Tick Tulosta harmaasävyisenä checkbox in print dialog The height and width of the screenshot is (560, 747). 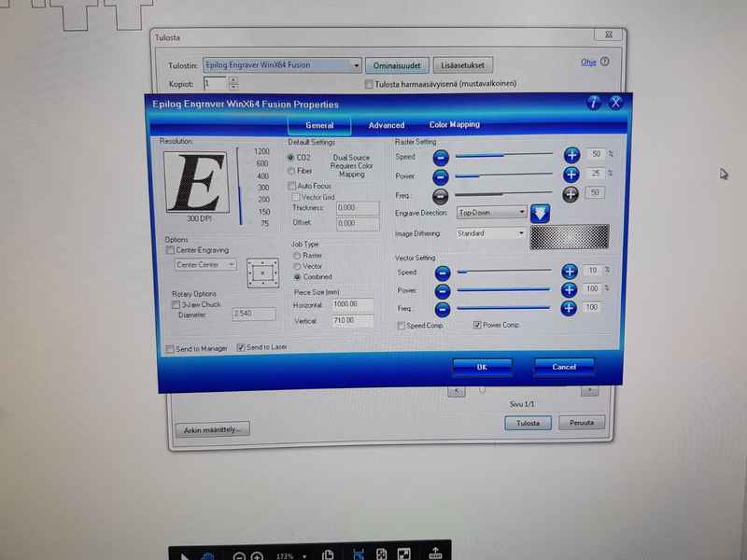(369, 84)
